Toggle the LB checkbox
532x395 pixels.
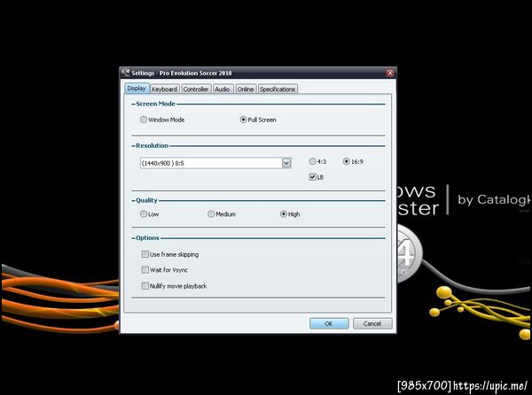pyautogui.click(x=312, y=177)
